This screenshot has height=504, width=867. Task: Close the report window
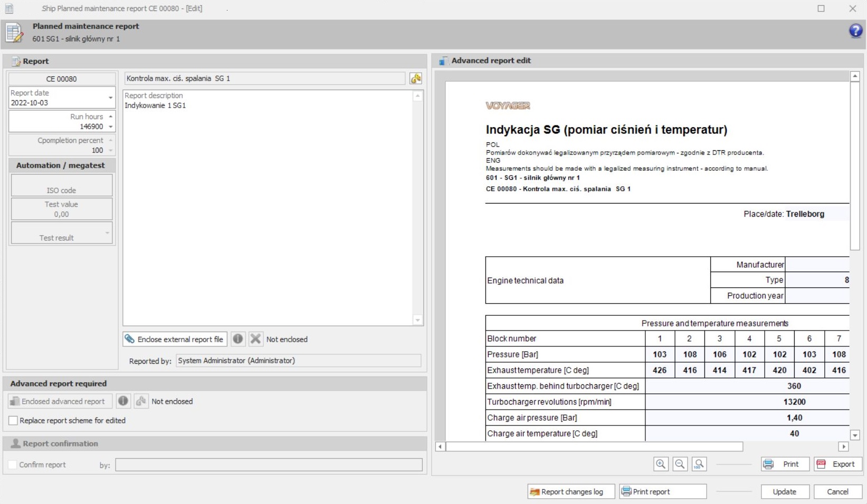(853, 8)
